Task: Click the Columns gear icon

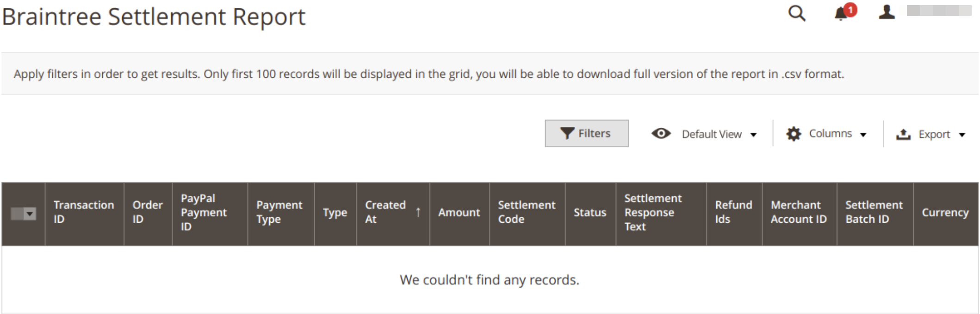Action: point(794,134)
